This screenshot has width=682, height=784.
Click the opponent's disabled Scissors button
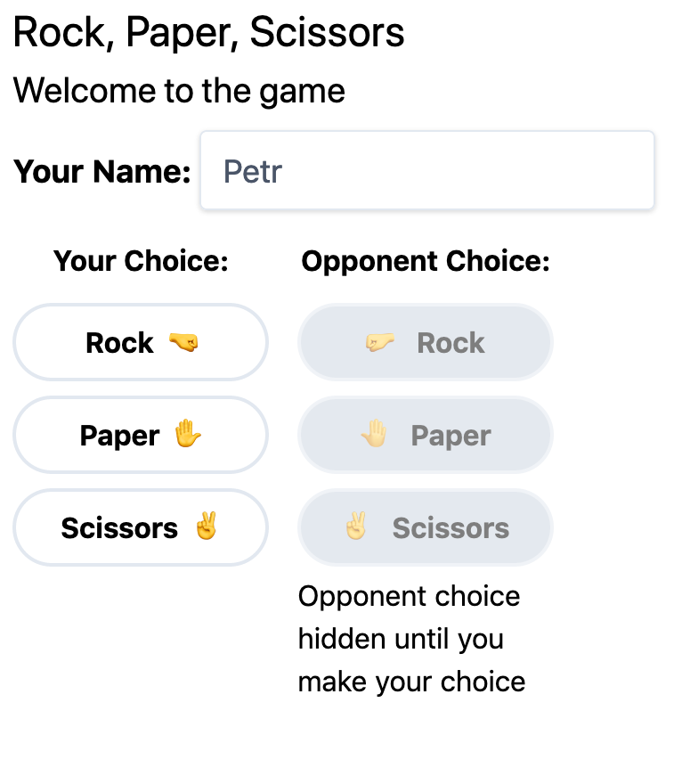[x=426, y=527]
